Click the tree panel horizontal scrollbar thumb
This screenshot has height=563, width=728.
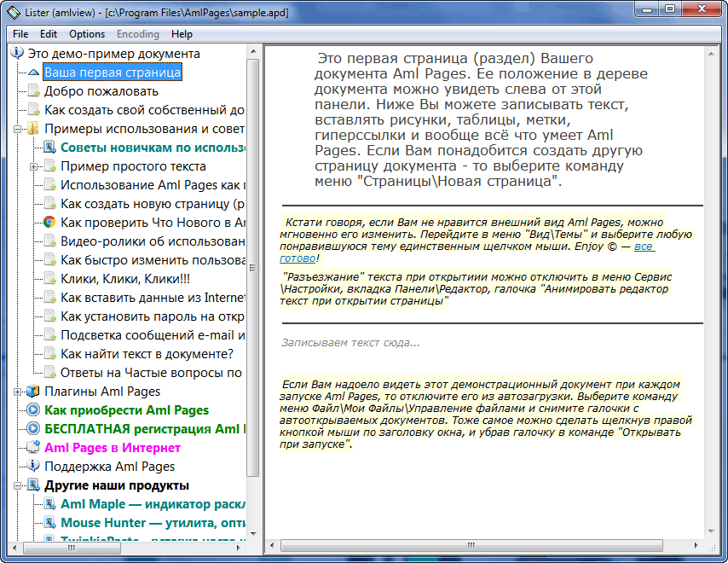point(72,548)
